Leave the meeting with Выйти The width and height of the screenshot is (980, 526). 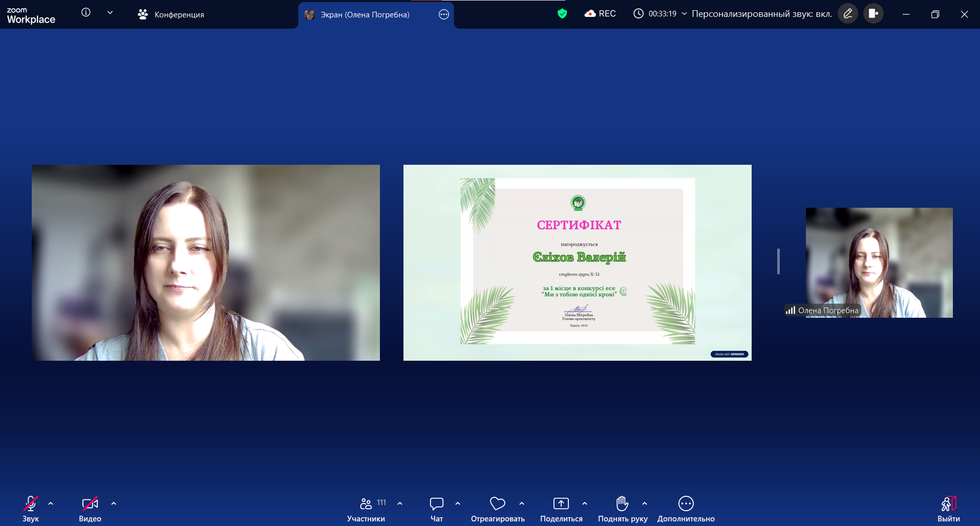pyautogui.click(x=948, y=504)
